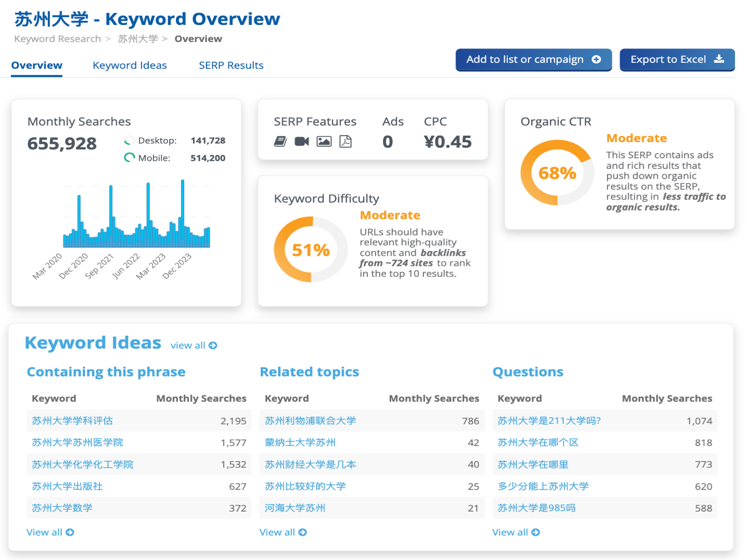
Task: Click the Organic CTR 68% donut gauge
Action: 557,173
